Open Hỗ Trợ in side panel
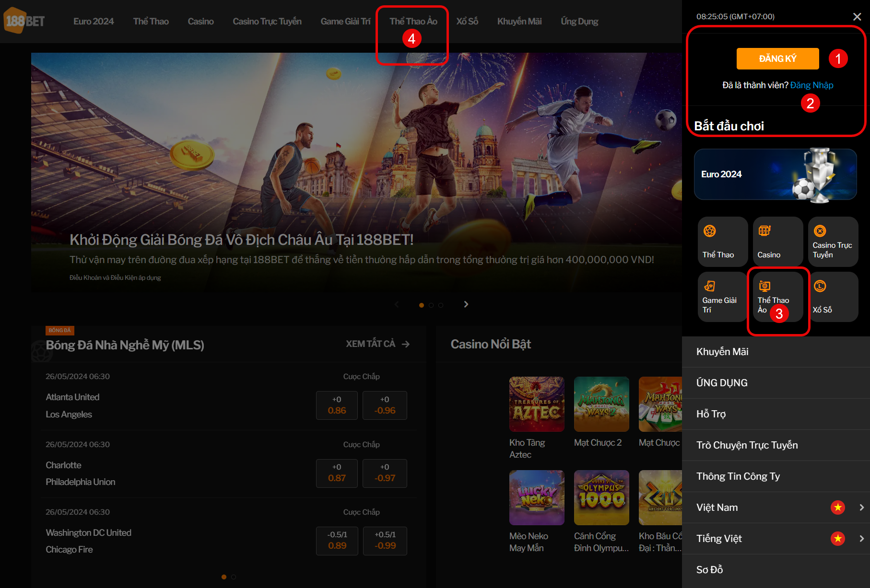The height and width of the screenshot is (588, 870). tap(776, 414)
